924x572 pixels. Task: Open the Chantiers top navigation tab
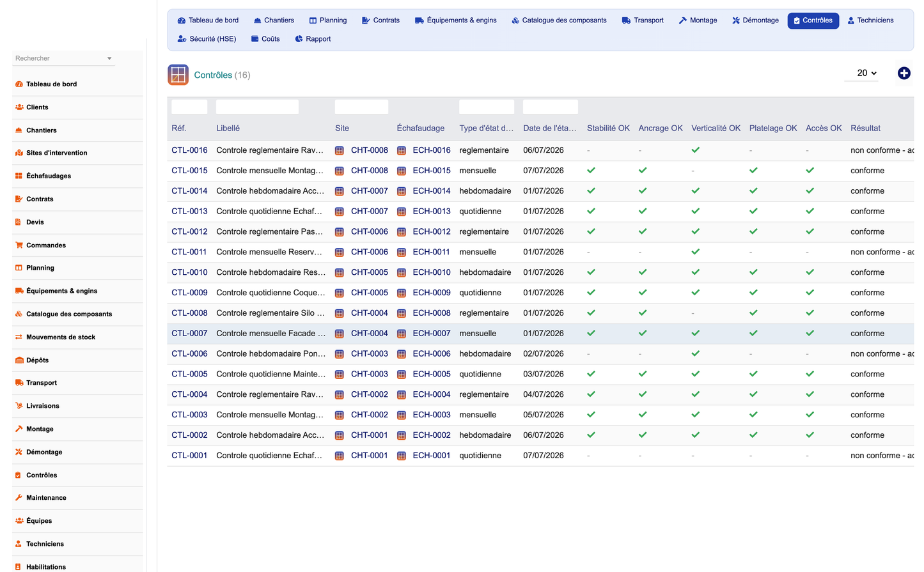coord(274,20)
